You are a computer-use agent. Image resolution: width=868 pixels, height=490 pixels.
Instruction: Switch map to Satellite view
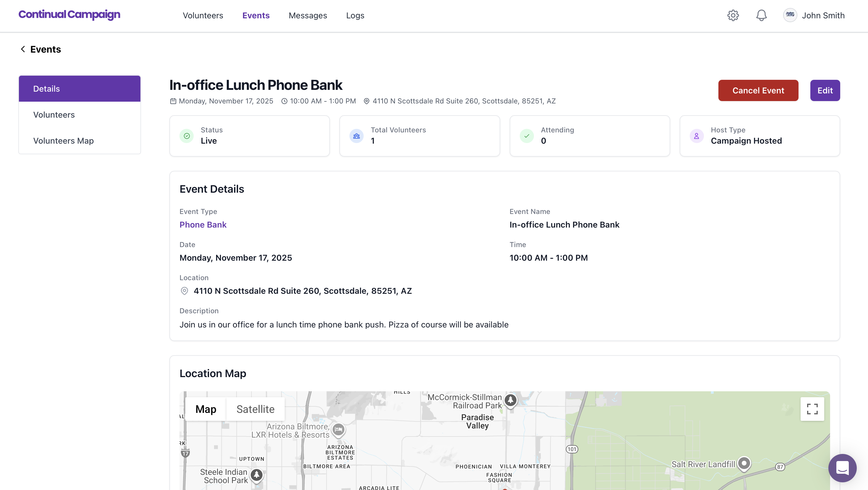tap(255, 409)
